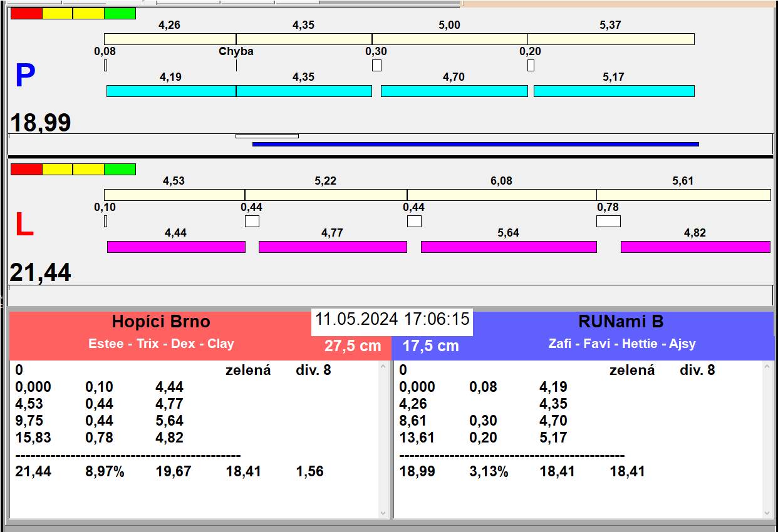
Task: Select the magenta run bar labeled 4,44
Action: pyautogui.click(x=176, y=247)
